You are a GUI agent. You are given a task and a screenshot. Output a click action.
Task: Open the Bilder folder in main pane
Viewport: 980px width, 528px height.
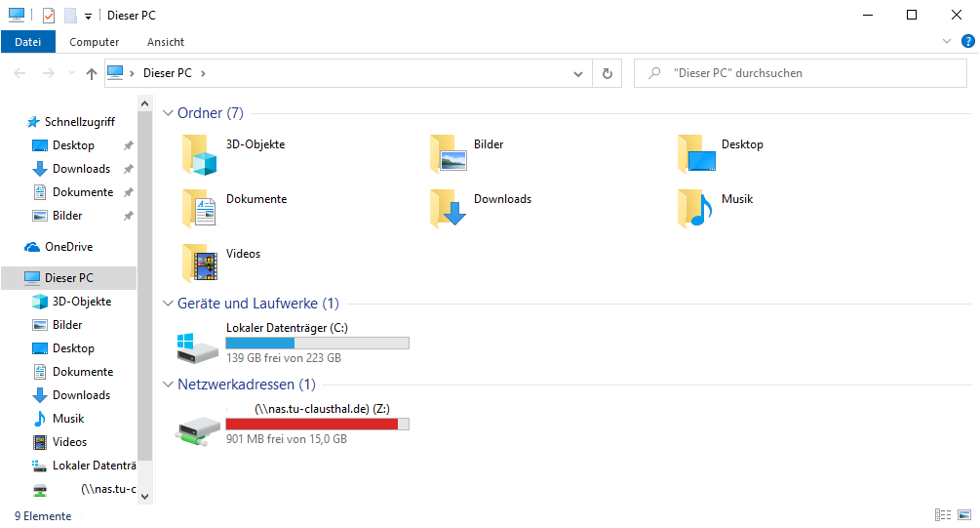tap(448, 153)
